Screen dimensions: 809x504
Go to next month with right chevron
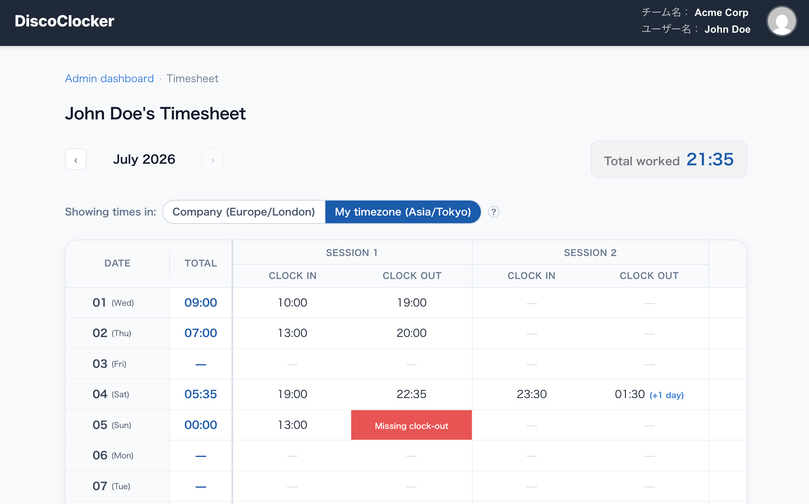click(213, 159)
